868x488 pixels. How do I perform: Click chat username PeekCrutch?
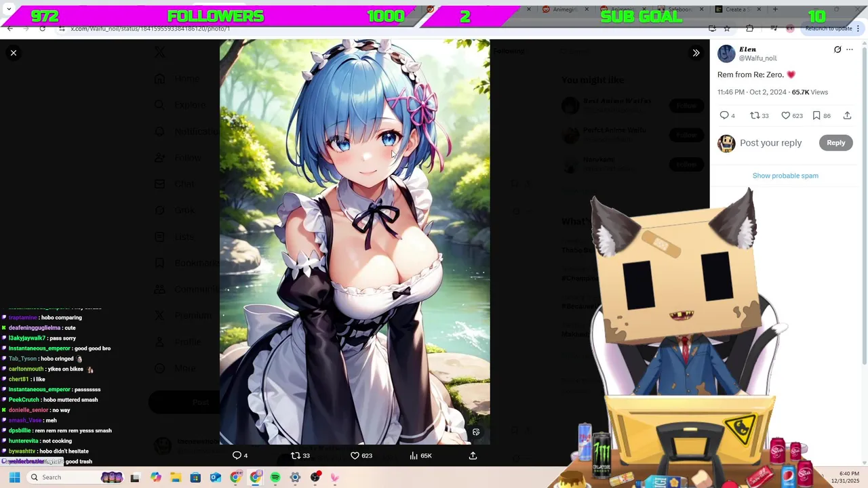click(23, 400)
